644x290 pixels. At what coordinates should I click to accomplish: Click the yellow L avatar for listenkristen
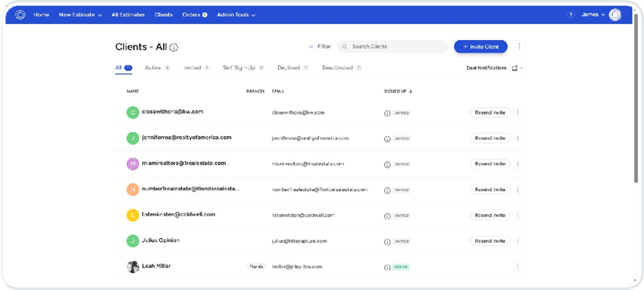[x=133, y=216]
